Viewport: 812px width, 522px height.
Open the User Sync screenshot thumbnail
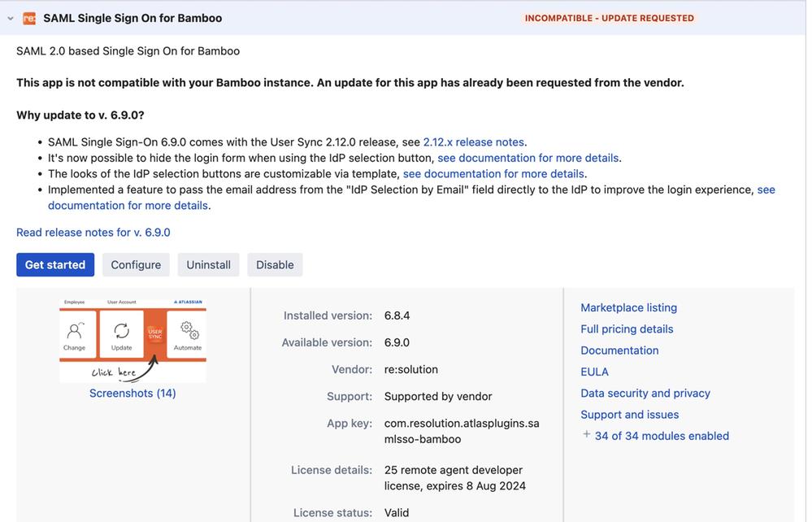pos(132,340)
